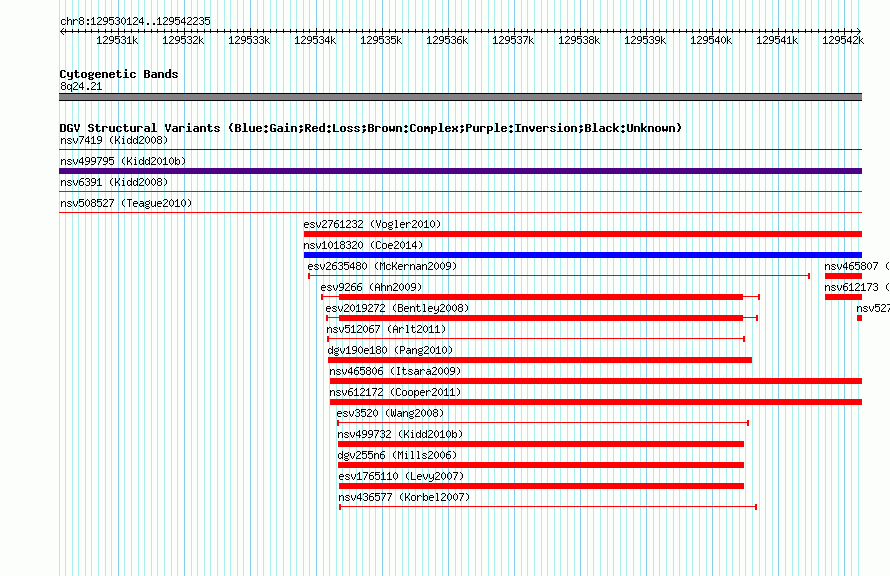Image resolution: width=890 pixels, height=576 pixels.
Task: Click the nsv465807 label at right edge
Action: (x=857, y=266)
